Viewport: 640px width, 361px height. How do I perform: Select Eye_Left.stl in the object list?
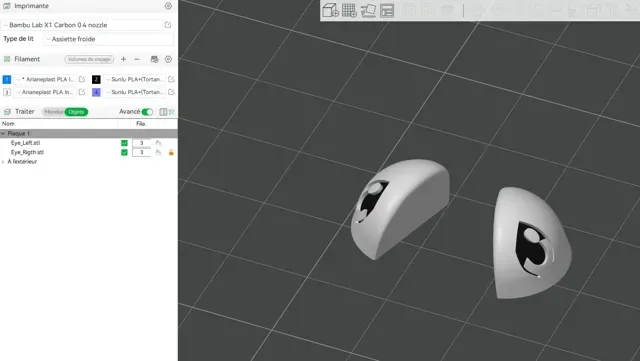(25, 143)
